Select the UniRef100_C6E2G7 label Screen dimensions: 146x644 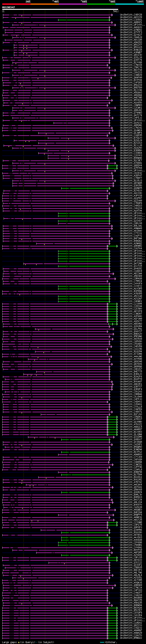[131, 369]
